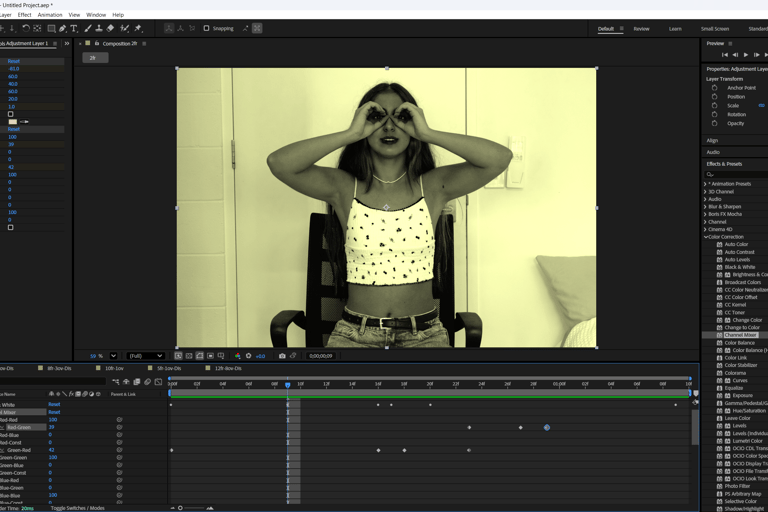This screenshot has width=768, height=512.
Task: Toggle Monochrome checkbox at bottom of Channel Mixer
Action: (x=10, y=227)
